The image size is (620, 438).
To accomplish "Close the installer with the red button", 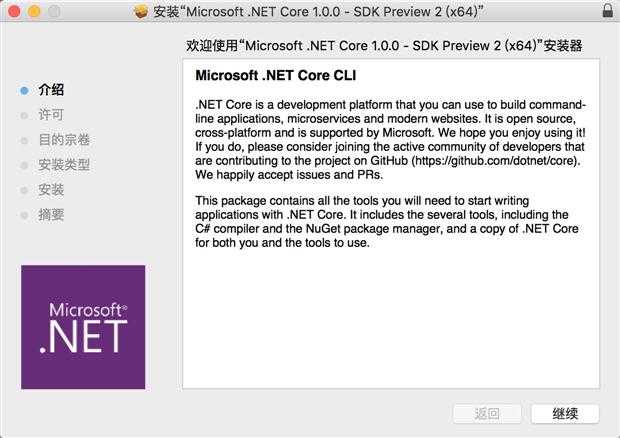I will coord(15,11).
